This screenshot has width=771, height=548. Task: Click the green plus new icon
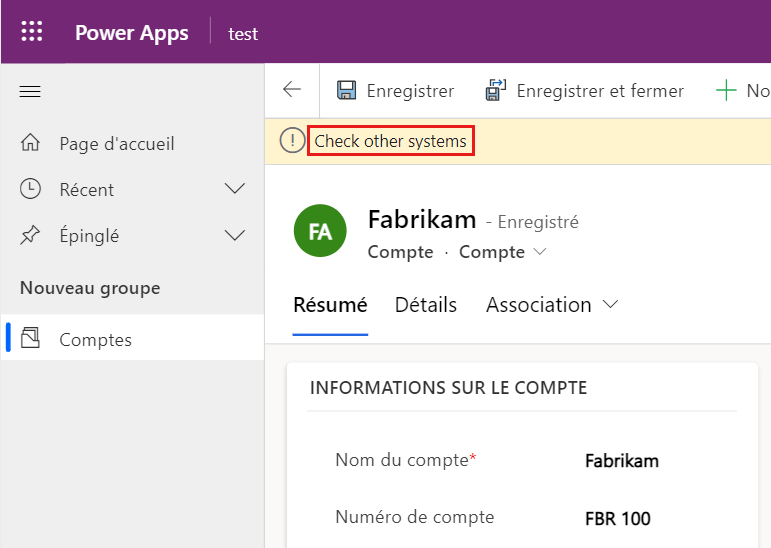tap(726, 91)
